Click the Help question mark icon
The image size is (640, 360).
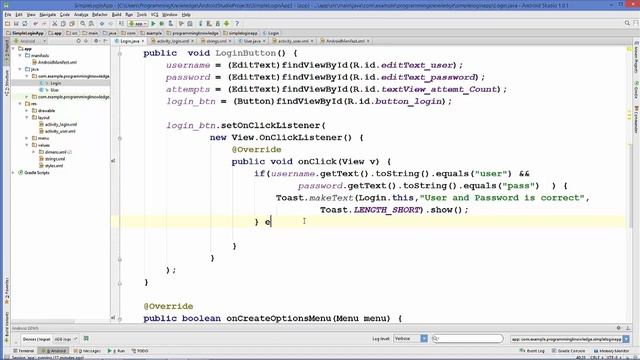pos(237,24)
